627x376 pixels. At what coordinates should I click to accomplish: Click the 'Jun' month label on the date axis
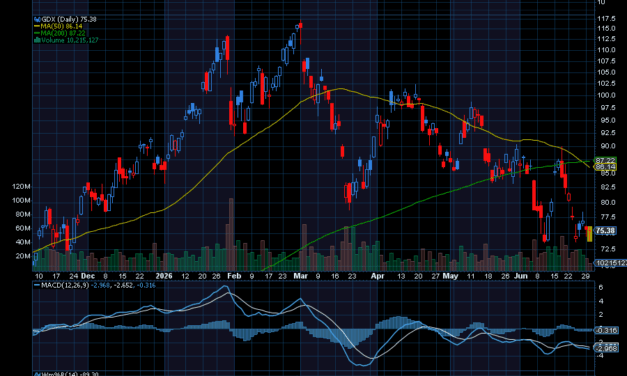pyautogui.click(x=521, y=276)
